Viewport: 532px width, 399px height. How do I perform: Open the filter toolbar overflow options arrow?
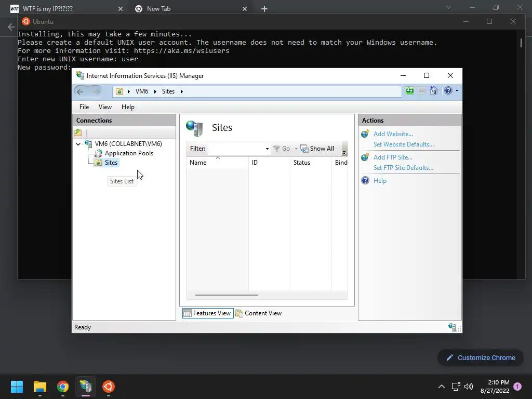pyautogui.click(x=344, y=152)
